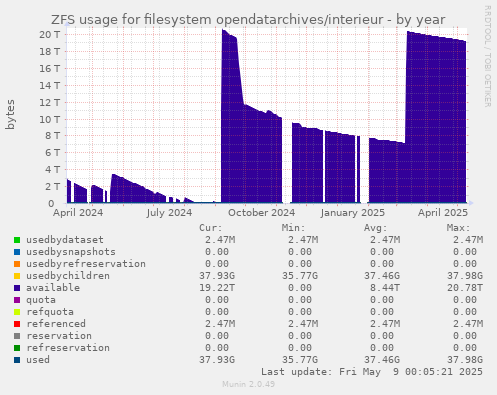Click the Cur: column header
The width and height of the screenshot is (497, 395).
point(211,228)
